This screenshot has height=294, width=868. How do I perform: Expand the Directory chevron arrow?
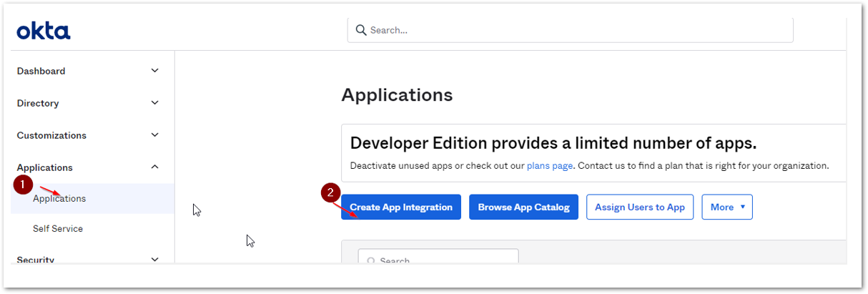click(155, 103)
